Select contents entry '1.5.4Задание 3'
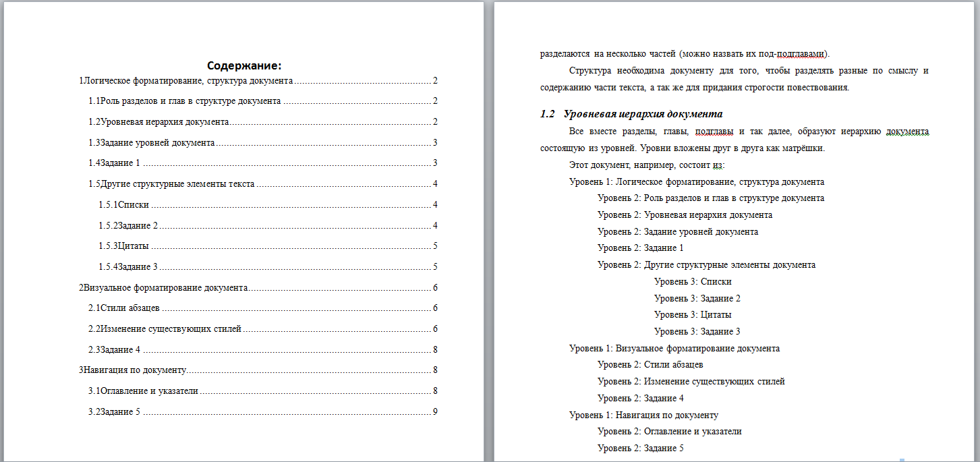The width and height of the screenshot is (980, 462). click(x=269, y=267)
